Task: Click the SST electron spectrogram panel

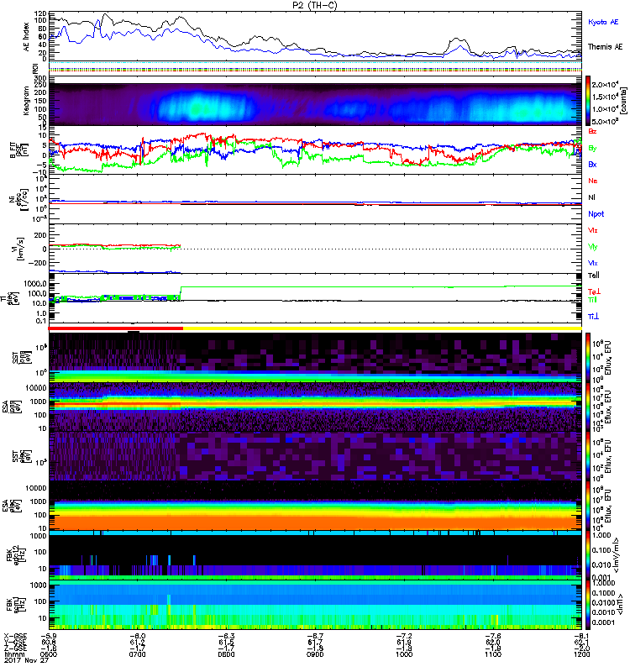Action: point(315,457)
